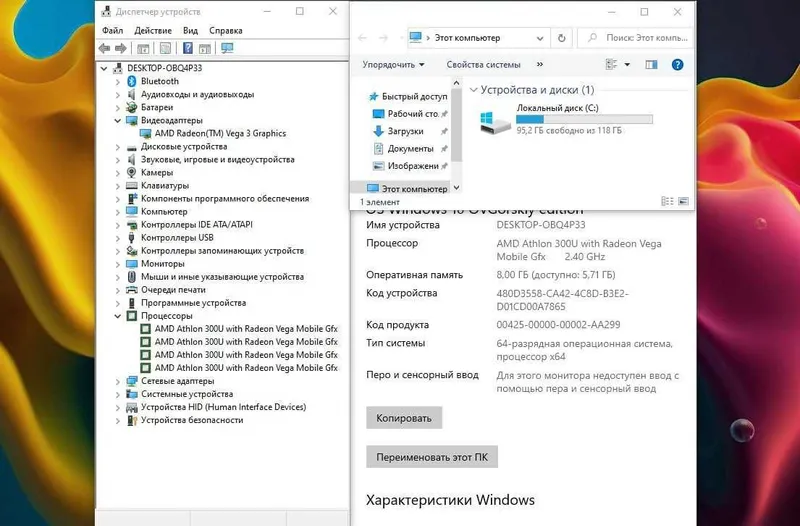Select the Bluetooth device category icon

click(132, 81)
